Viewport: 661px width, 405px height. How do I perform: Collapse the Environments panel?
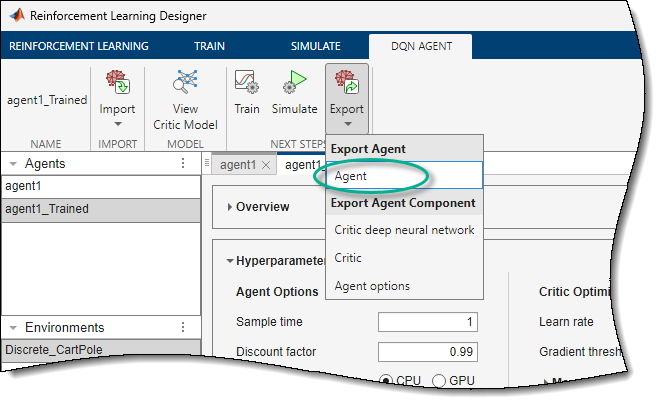13,327
